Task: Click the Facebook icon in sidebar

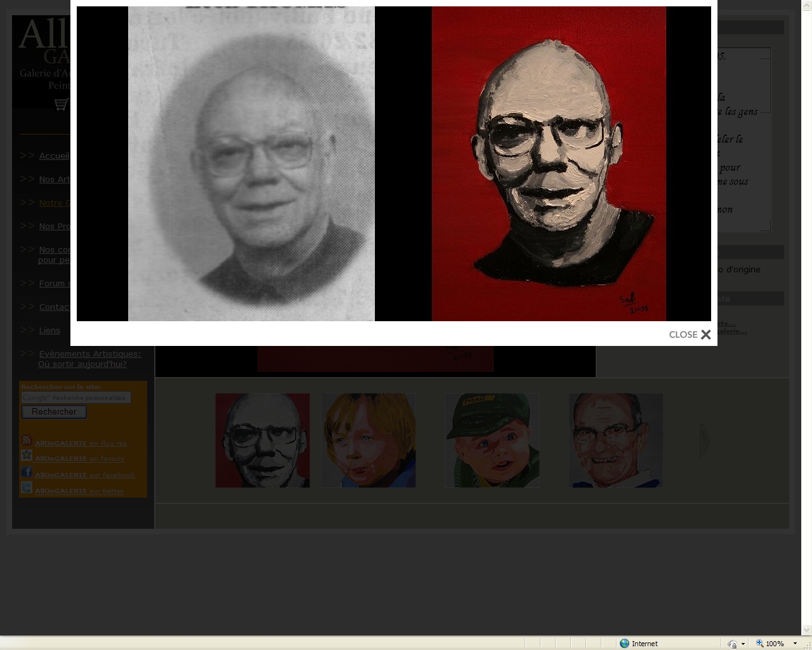Action: click(x=27, y=472)
